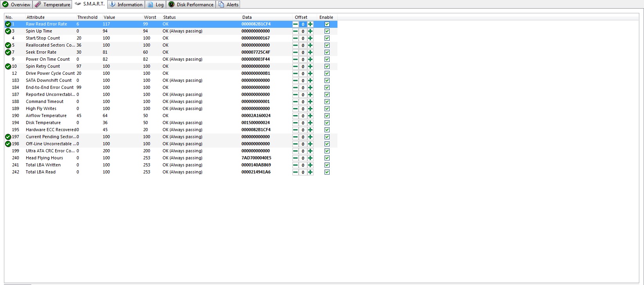This screenshot has height=285, width=644.
Task: Click offset value field for Disk Temperature
Action: (303, 123)
